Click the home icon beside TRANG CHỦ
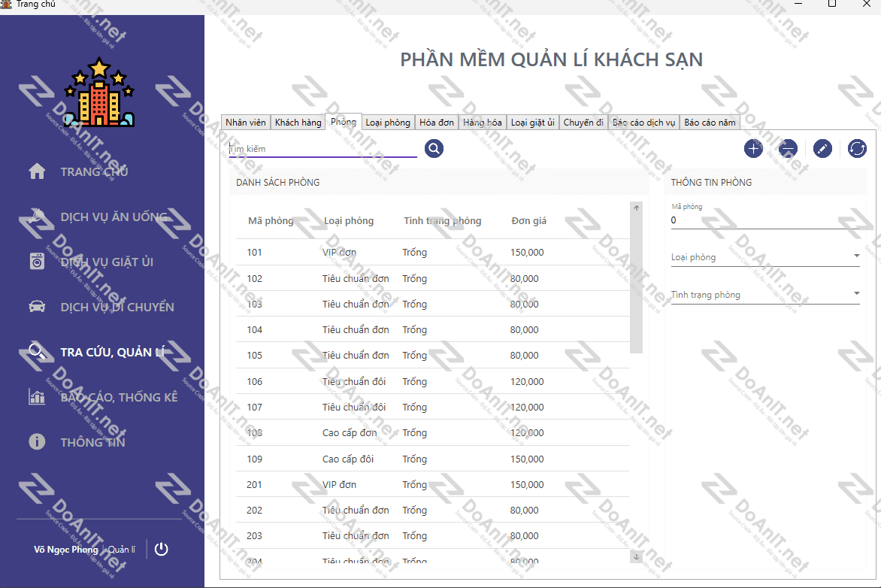 [x=37, y=171]
